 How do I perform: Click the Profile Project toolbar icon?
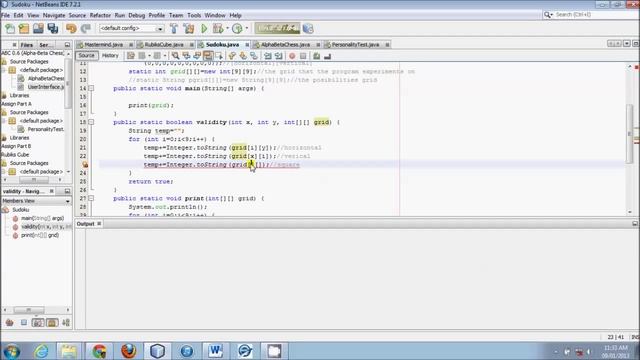click(237, 28)
